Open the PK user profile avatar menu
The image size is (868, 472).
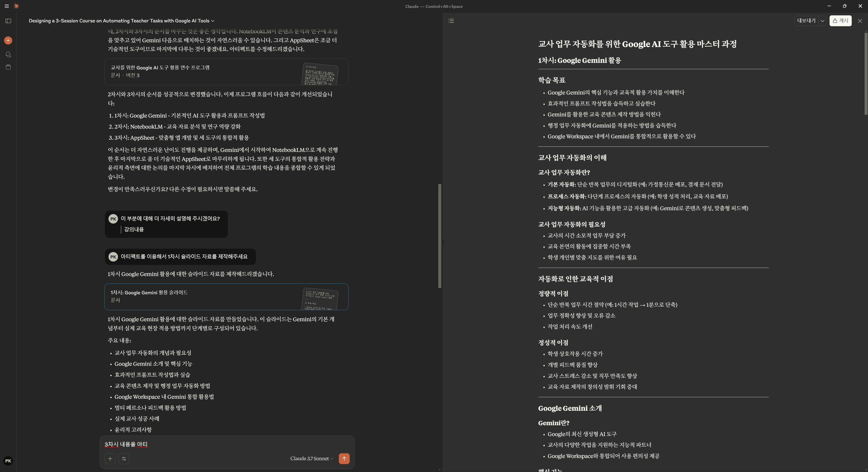point(8,460)
